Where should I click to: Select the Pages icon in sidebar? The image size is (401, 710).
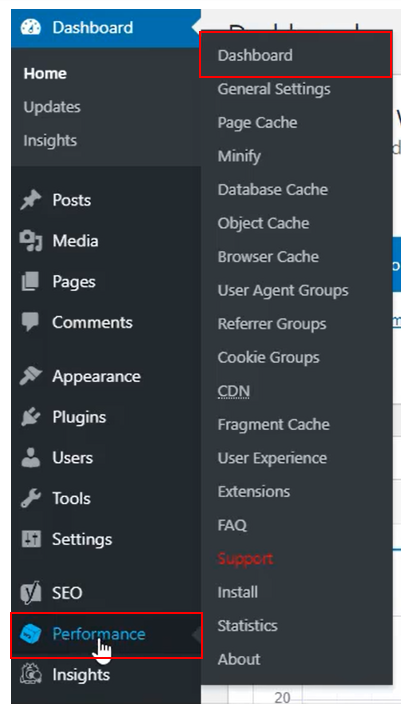tap(31, 282)
